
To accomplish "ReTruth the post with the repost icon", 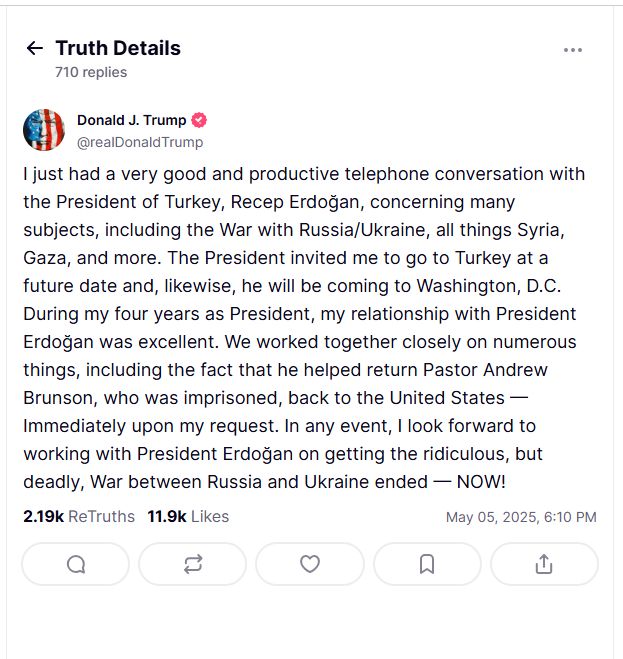I will 193,564.
